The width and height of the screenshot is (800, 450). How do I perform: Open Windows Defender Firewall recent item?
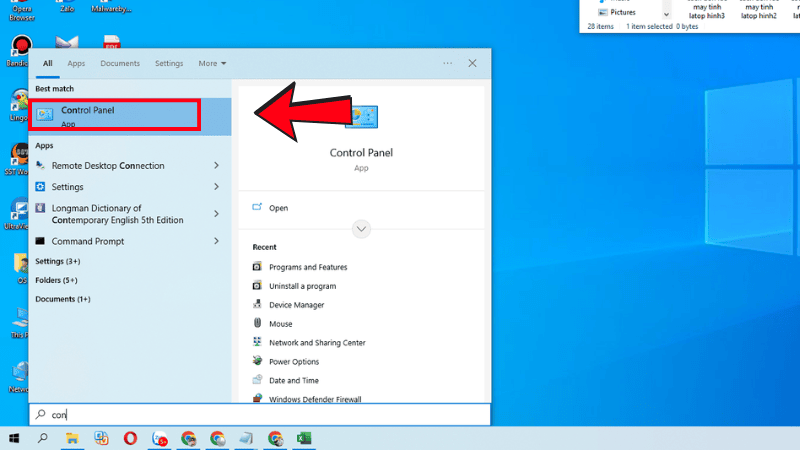pyautogui.click(x=315, y=399)
